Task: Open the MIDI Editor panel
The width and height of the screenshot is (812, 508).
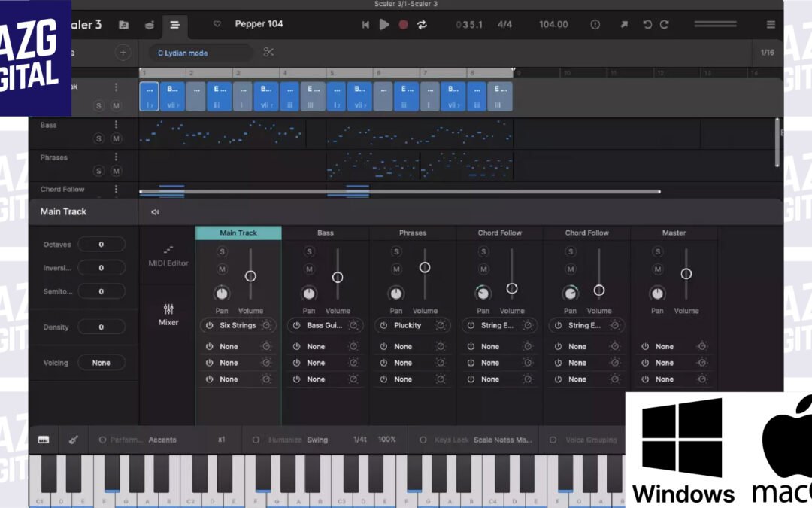Action: pyautogui.click(x=168, y=256)
